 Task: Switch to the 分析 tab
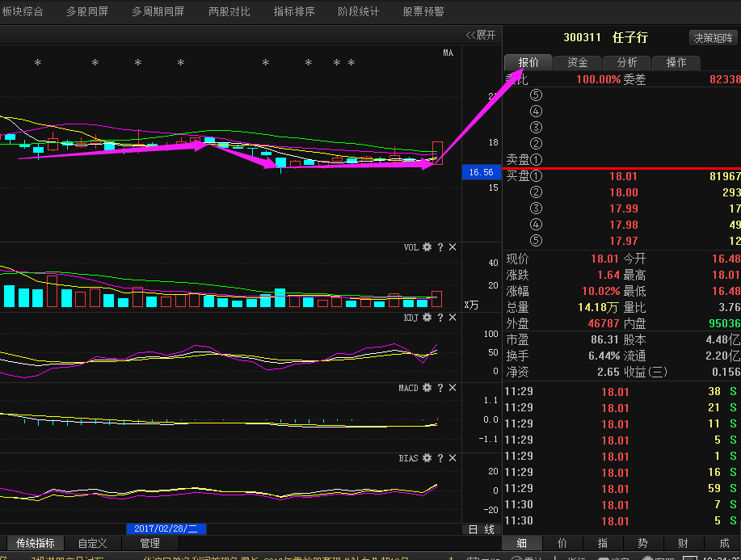(626, 62)
